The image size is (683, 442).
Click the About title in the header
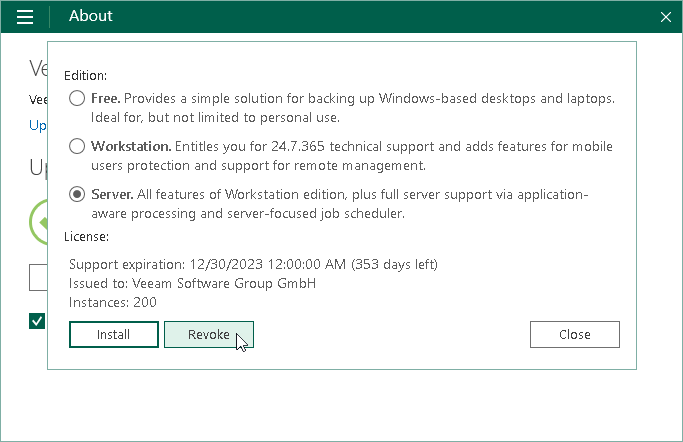coord(91,16)
